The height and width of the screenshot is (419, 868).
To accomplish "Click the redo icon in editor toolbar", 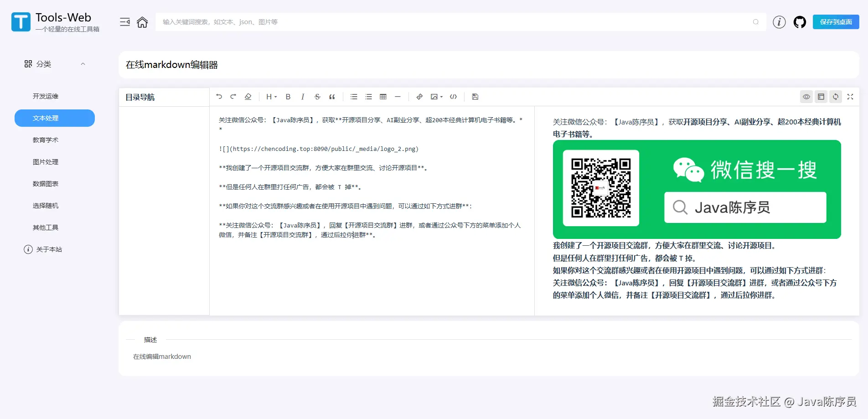I will (x=233, y=97).
